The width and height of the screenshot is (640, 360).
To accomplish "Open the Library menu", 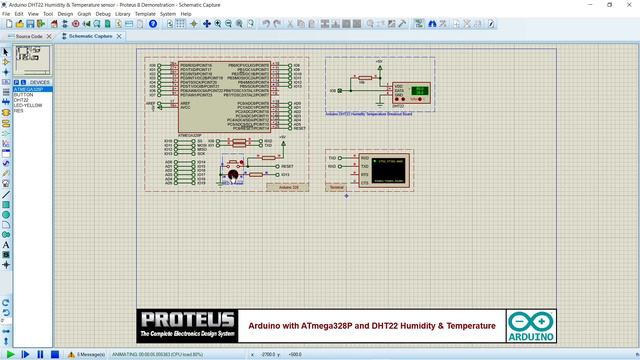I will 122,14.
